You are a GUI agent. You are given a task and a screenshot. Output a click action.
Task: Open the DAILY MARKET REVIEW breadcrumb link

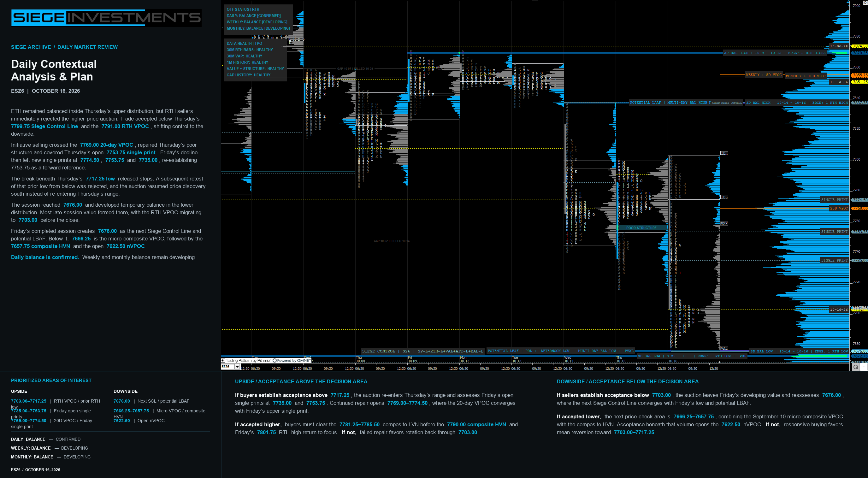(x=88, y=47)
